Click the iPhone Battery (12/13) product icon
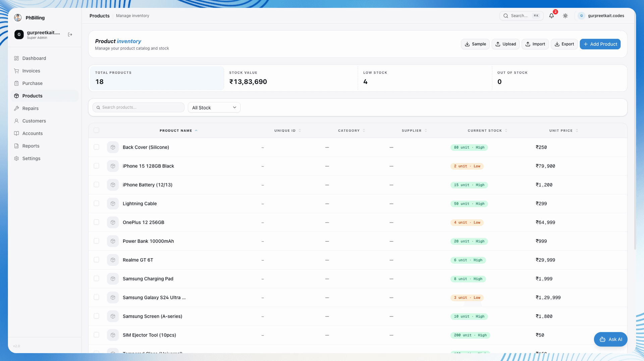The height and width of the screenshot is (361, 644). pos(113,185)
